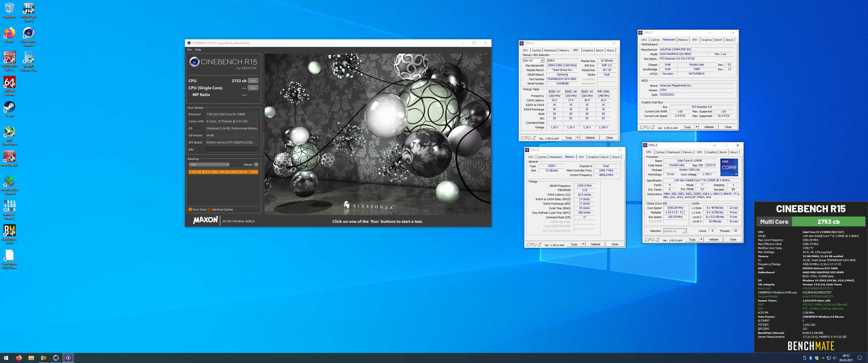Select the 8C/16T @ 3.51 GHz ranking row
This screenshot has width=868, height=363.
click(223, 172)
